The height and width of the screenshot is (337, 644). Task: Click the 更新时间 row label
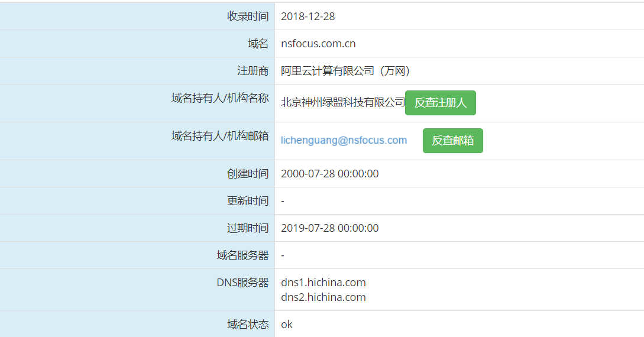pos(248,201)
